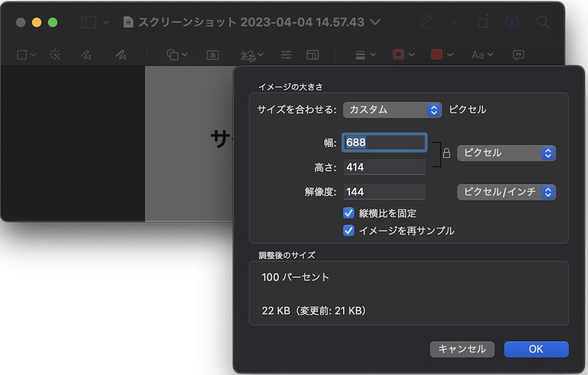This screenshot has width=588, height=375.
Task: Open the image description speech bubble tool
Action: click(518, 55)
